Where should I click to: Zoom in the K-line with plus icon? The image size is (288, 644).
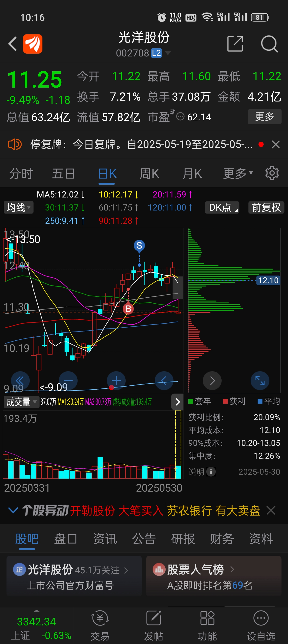point(116,381)
